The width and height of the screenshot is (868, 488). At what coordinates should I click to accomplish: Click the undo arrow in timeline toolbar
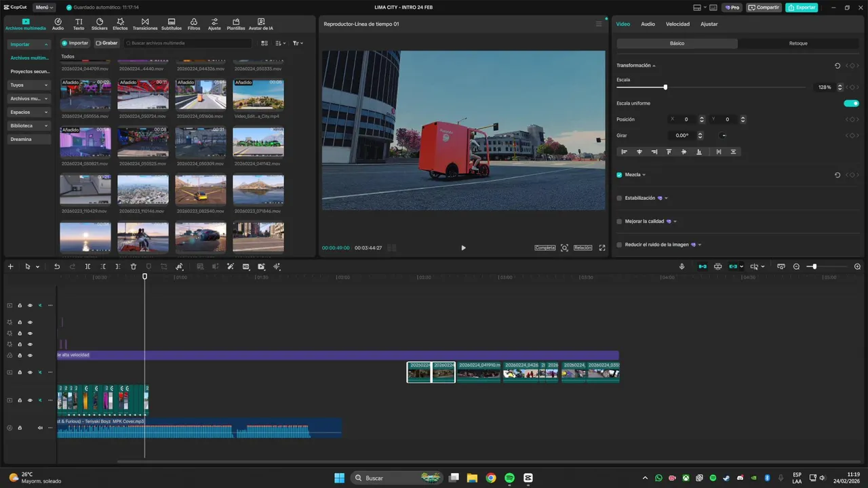[57, 267]
